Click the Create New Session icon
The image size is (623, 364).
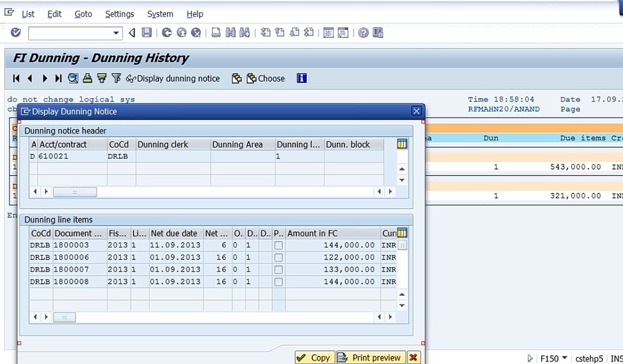pyautogui.click(x=329, y=32)
